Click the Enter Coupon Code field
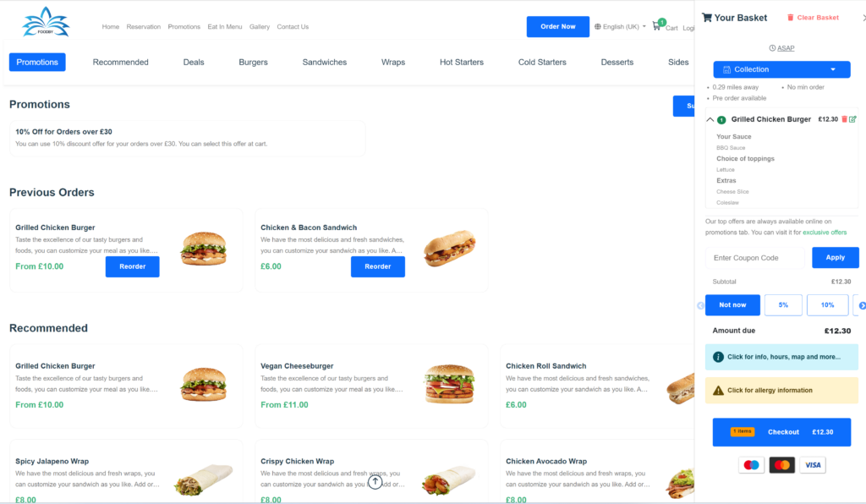The height and width of the screenshot is (504, 866). point(755,258)
